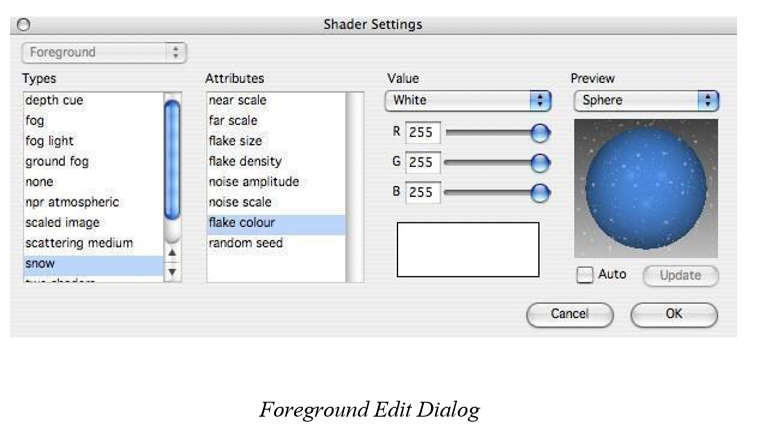The width and height of the screenshot is (766, 427).
Task: Click the G value input field
Action: (x=423, y=162)
